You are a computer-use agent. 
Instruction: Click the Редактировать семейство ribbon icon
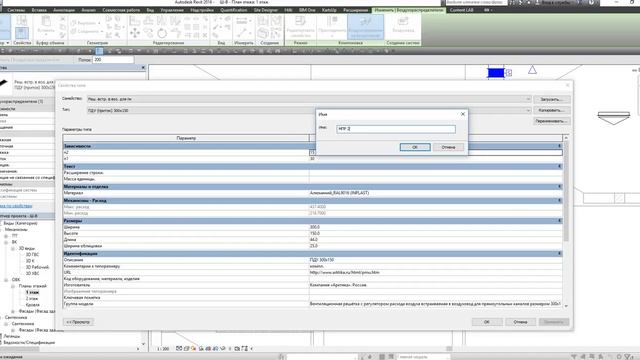click(x=300, y=27)
